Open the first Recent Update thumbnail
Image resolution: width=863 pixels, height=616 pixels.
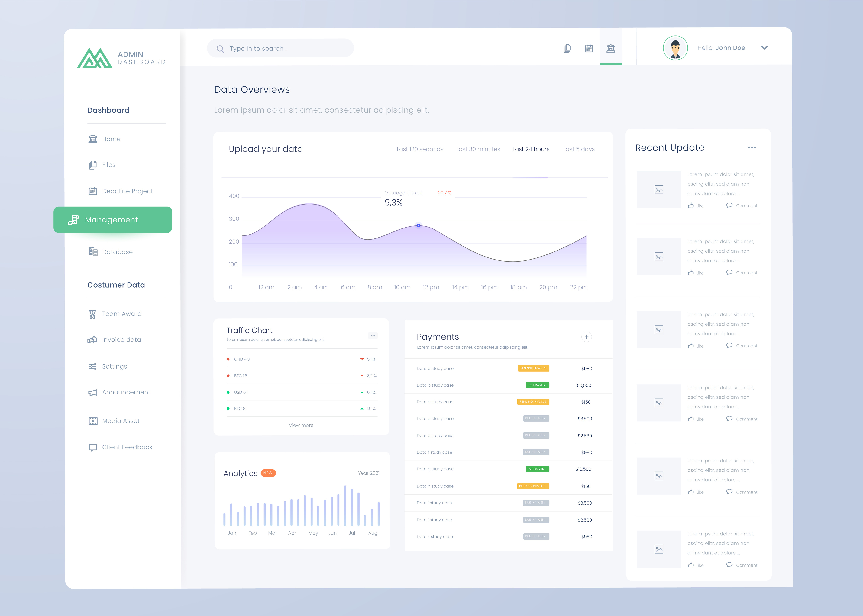click(x=658, y=190)
